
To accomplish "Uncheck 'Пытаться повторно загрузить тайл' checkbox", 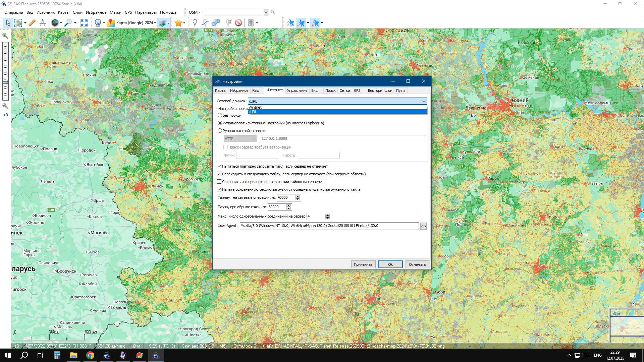I will 219,166.
